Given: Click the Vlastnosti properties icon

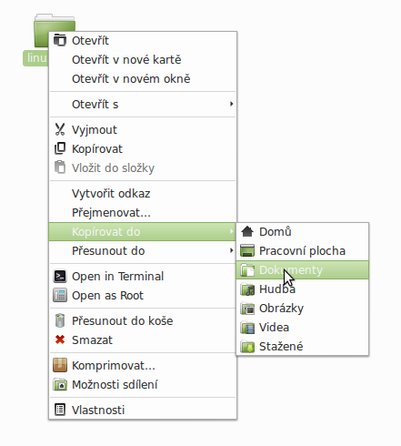Looking at the screenshot, I should pos(60,410).
